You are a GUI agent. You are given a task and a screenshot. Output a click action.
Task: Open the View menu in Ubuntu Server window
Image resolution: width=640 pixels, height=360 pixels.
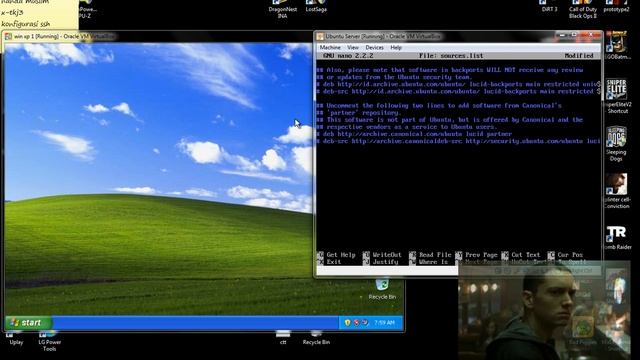pyautogui.click(x=353, y=48)
